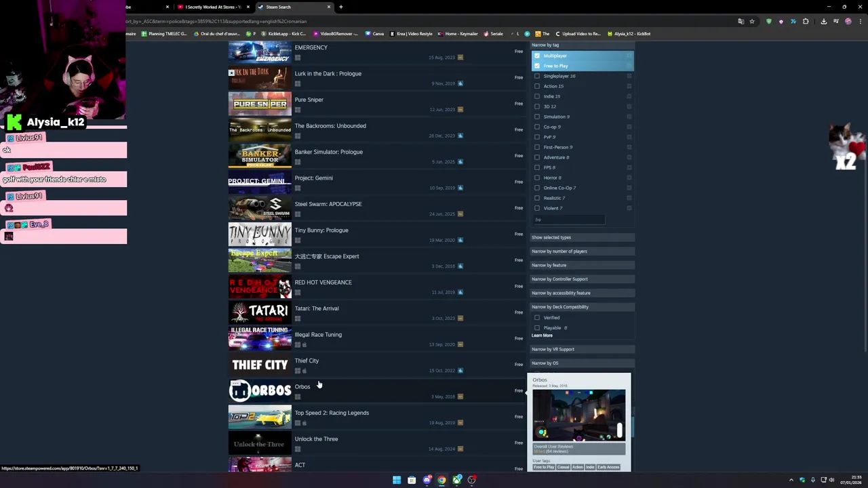Image resolution: width=868 pixels, height=488 pixels.
Task: Click the tag search input field
Action: [568, 220]
